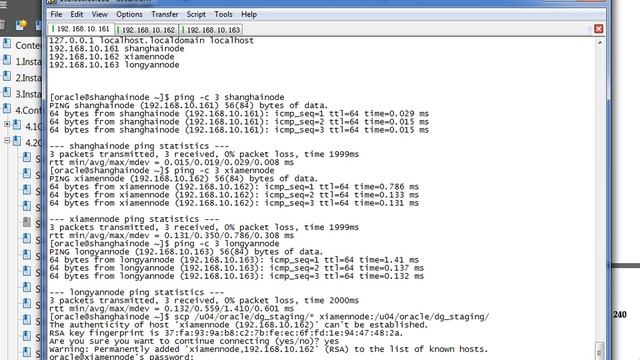Screen dimensions: 640x360
Task: Click the line '127.0.0.1 localhost.localdomain localhost'
Action: (x=151, y=40)
